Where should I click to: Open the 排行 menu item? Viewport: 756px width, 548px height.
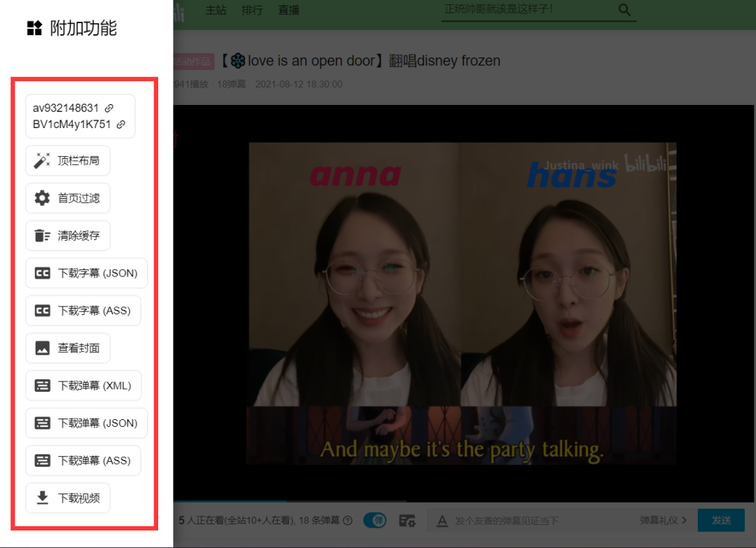pos(252,10)
